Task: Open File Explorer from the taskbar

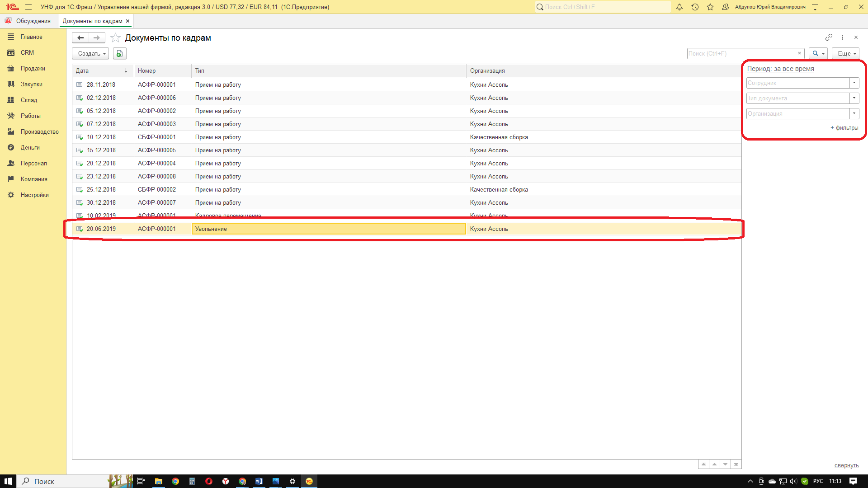Action: pos(158,481)
